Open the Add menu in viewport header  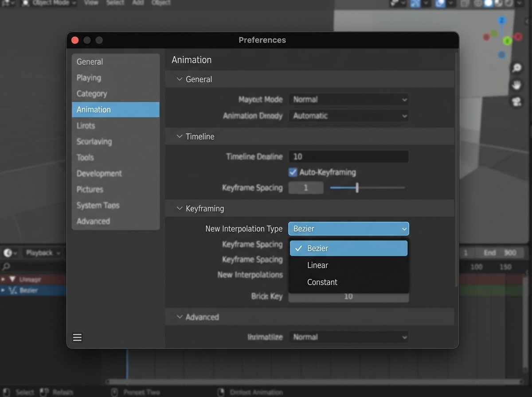click(138, 3)
